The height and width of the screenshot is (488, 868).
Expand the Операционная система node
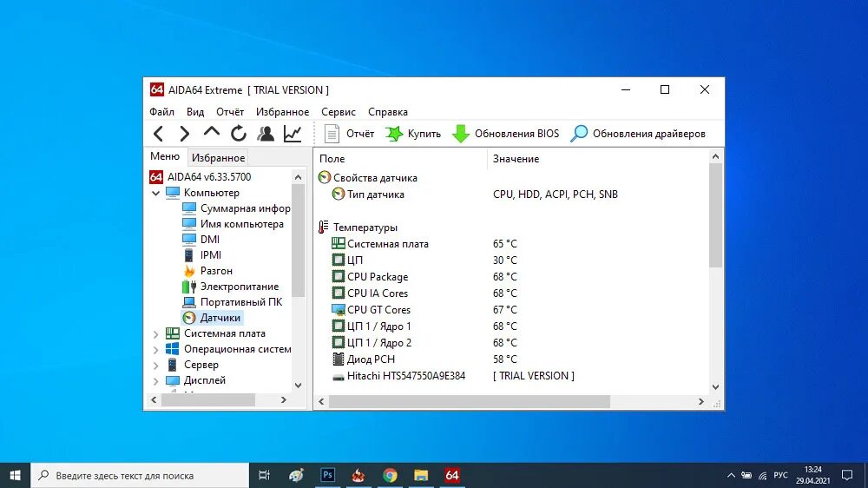(155, 350)
